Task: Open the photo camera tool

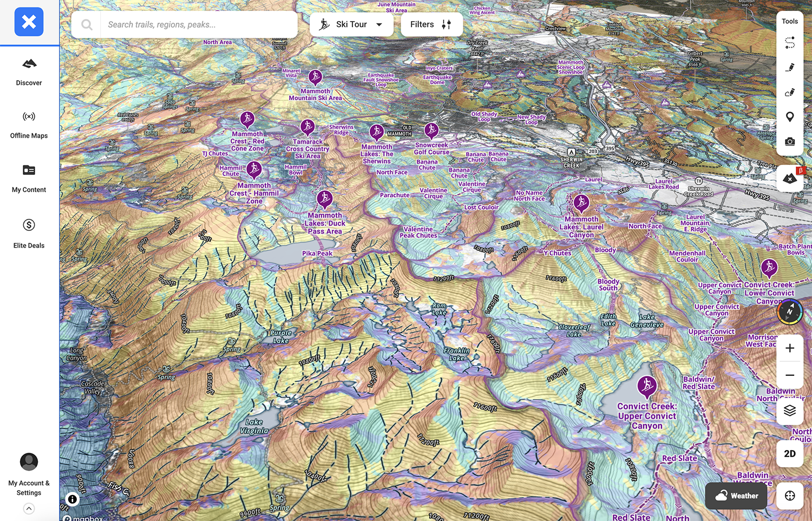Action: point(790,142)
